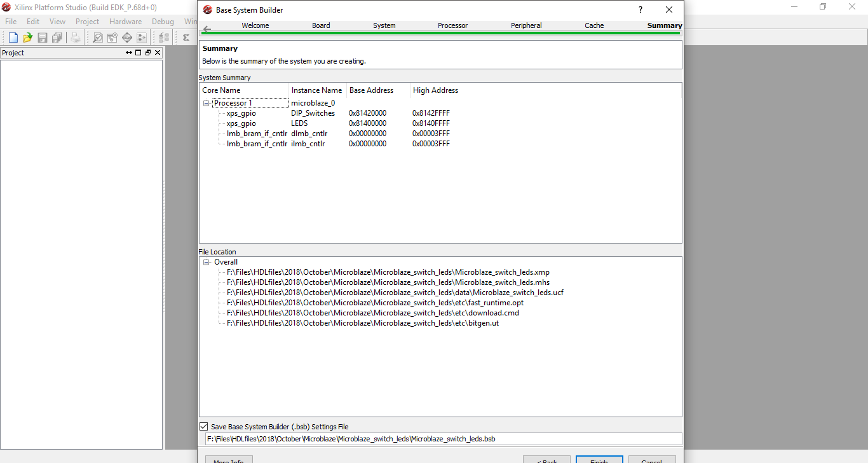Go to the System wizard step
The image size is (868, 463).
tap(384, 25)
